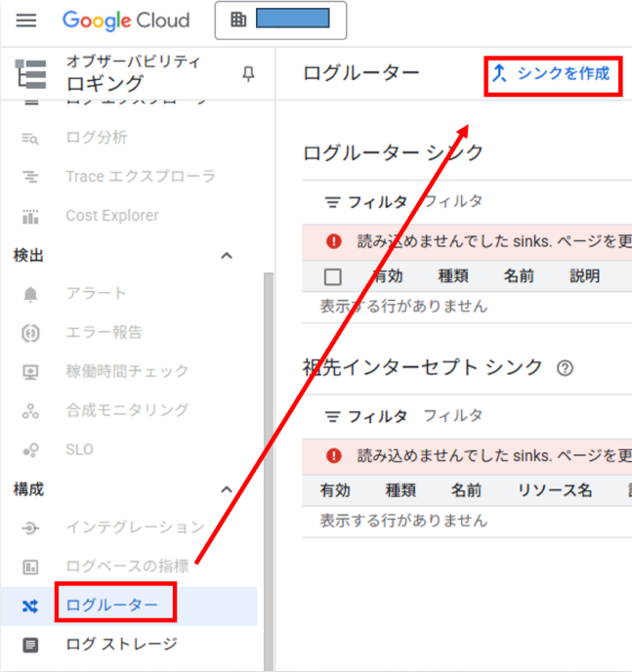
Task: Open the project selector dropdown
Action: point(280,21)
